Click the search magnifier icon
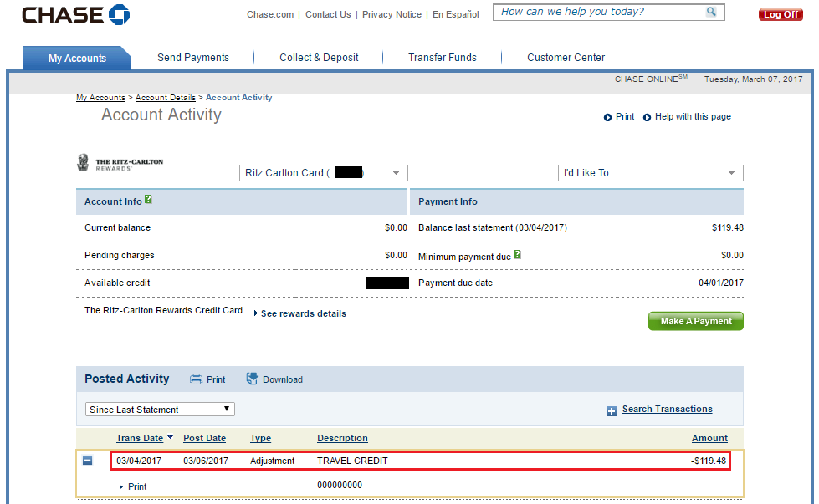 711,13
